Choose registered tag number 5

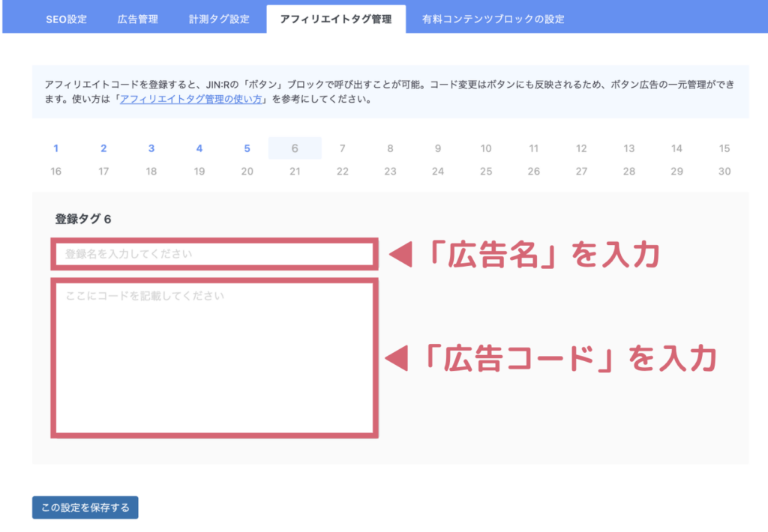[247, 148]
